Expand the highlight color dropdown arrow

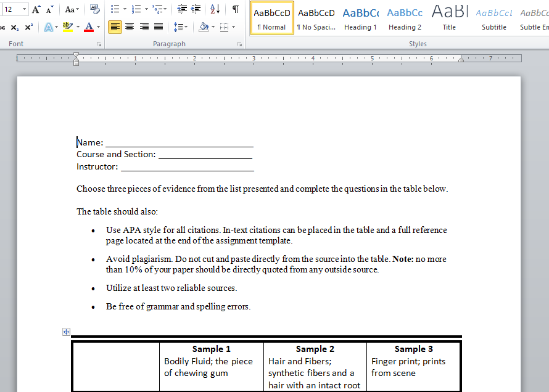pyautogui.click(x=78, y=27)
